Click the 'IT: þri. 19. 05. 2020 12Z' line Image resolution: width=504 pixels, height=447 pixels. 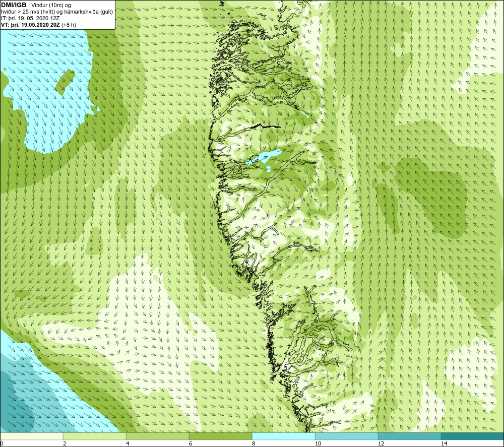point(31,18)
